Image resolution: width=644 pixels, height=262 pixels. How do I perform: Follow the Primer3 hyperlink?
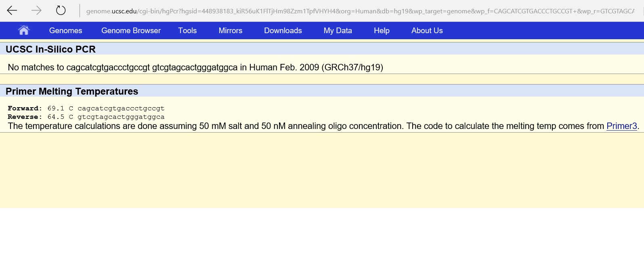[x=621, y=126]
